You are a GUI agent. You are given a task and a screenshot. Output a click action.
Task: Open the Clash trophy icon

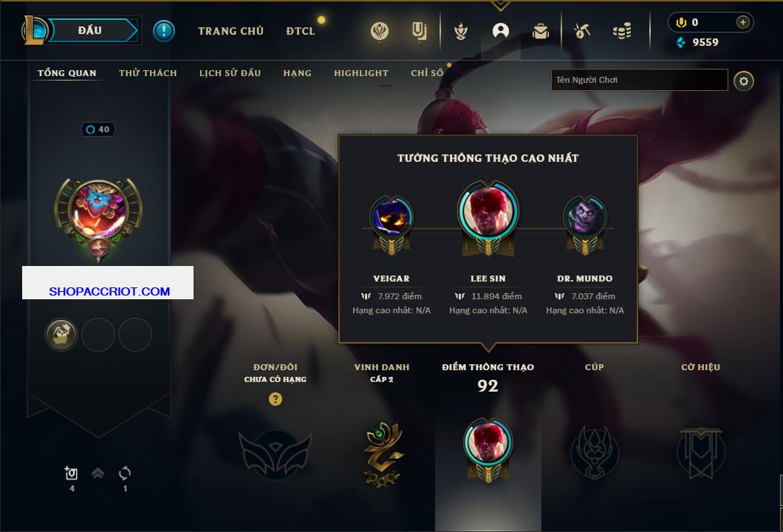460,32
